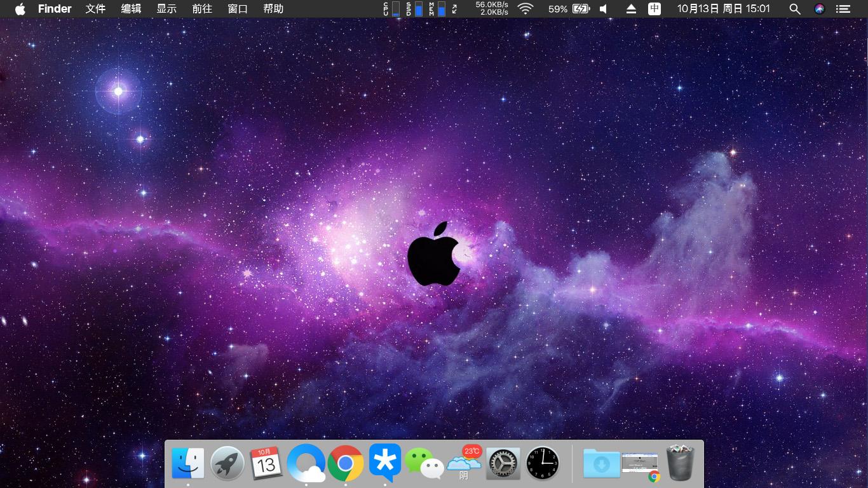
Task: Click the Wi-Fi status icon
Action: 525,9
